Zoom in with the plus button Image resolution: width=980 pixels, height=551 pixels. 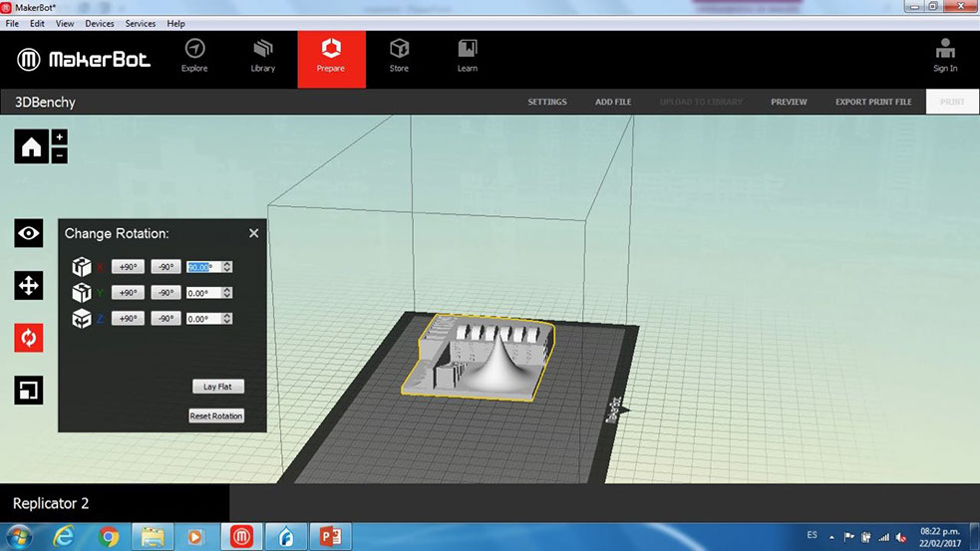[60, 137]
